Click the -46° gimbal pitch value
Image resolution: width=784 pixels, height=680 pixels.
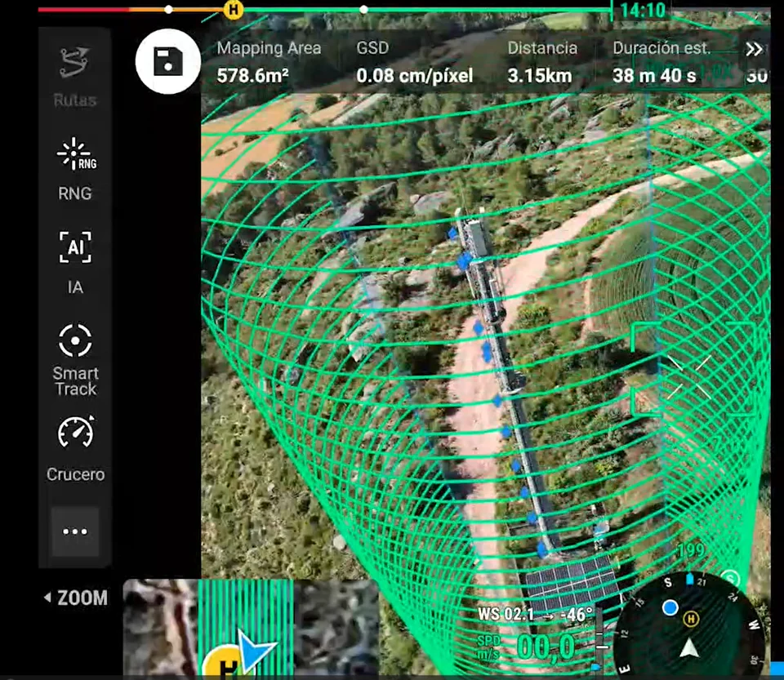(577, 614)
